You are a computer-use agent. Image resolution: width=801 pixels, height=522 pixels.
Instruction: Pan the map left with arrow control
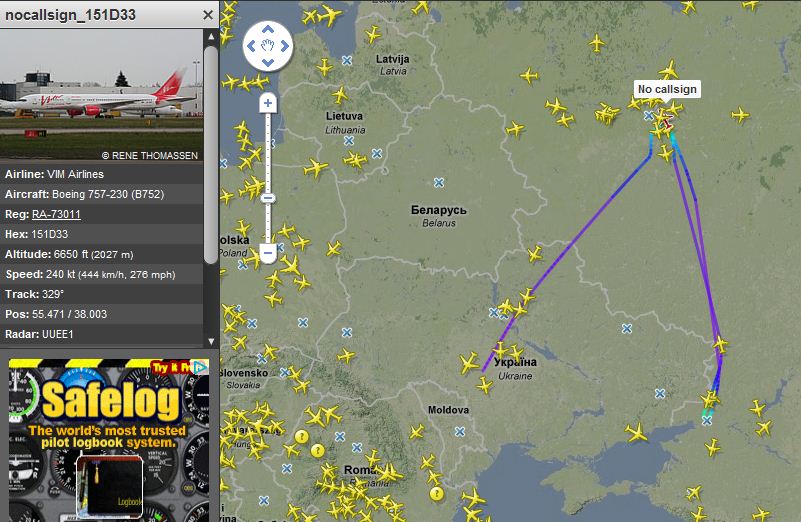251,46
